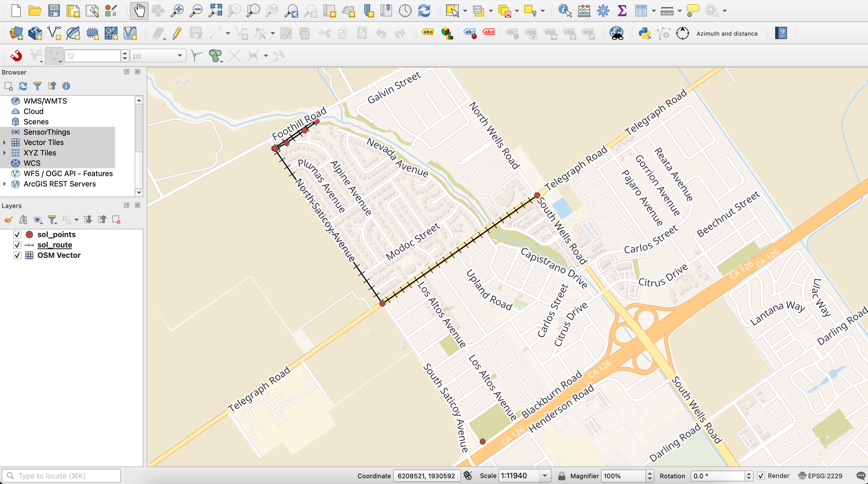Filter the legend in Layers panel

pyautogui.click(x=52, y=220)
